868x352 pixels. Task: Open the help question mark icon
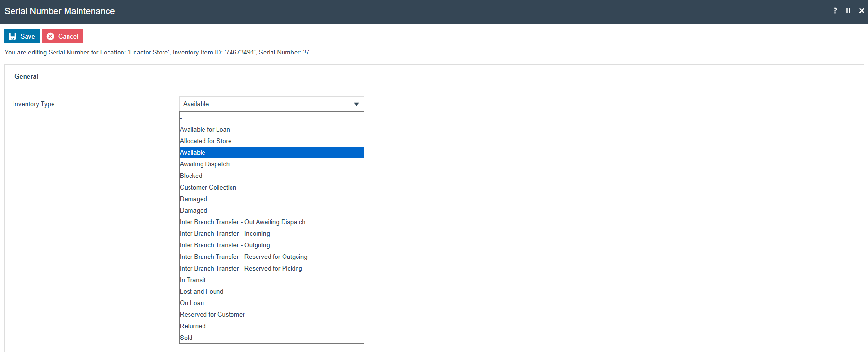point(835,11)
